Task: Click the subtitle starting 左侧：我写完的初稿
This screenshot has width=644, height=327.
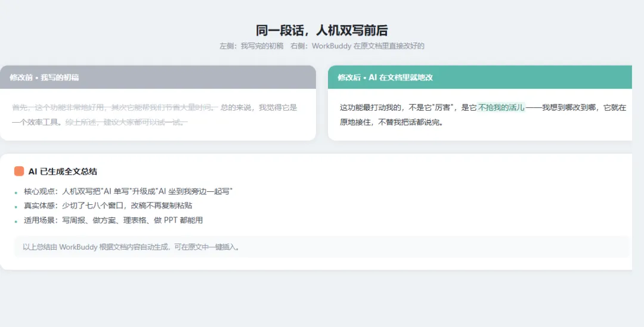Action: coord(321,46)
